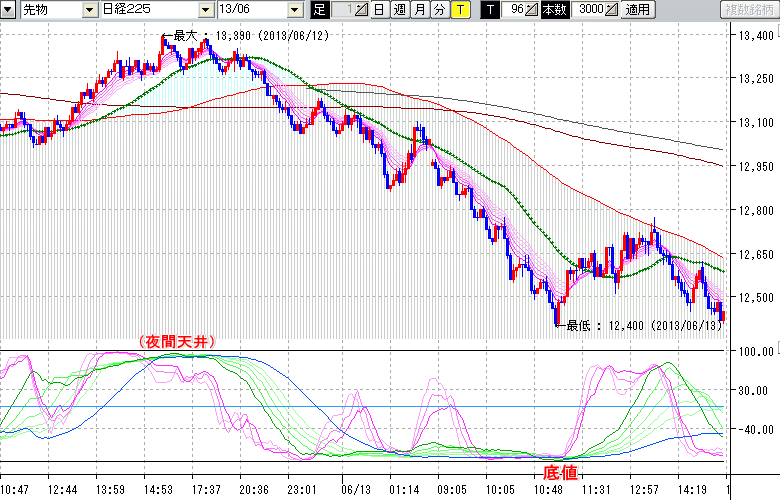Click the red 夜間天井 annotation
Viewport: 780px width, 500px height.
pos(178,341)
